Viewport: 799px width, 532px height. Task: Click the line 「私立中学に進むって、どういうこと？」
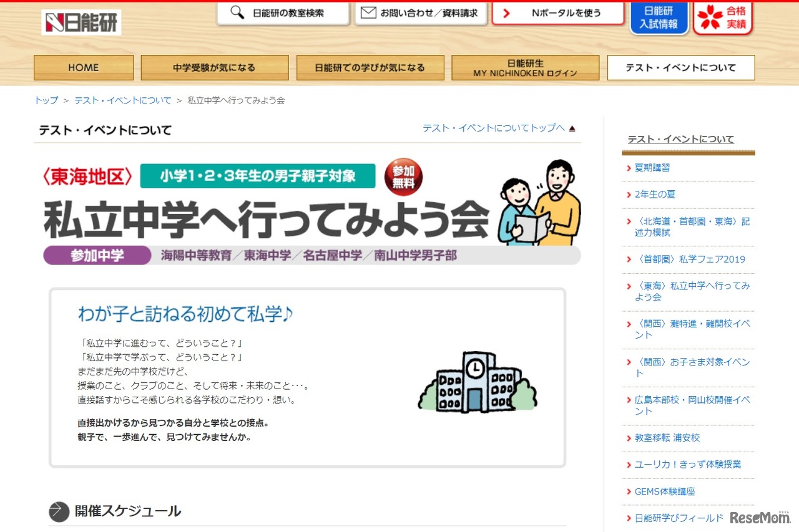162,344
